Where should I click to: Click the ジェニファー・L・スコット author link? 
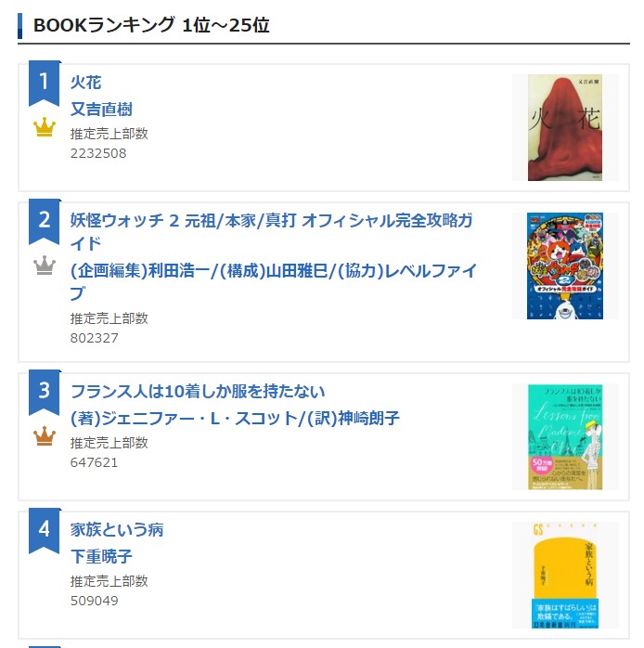click(235, 419)
